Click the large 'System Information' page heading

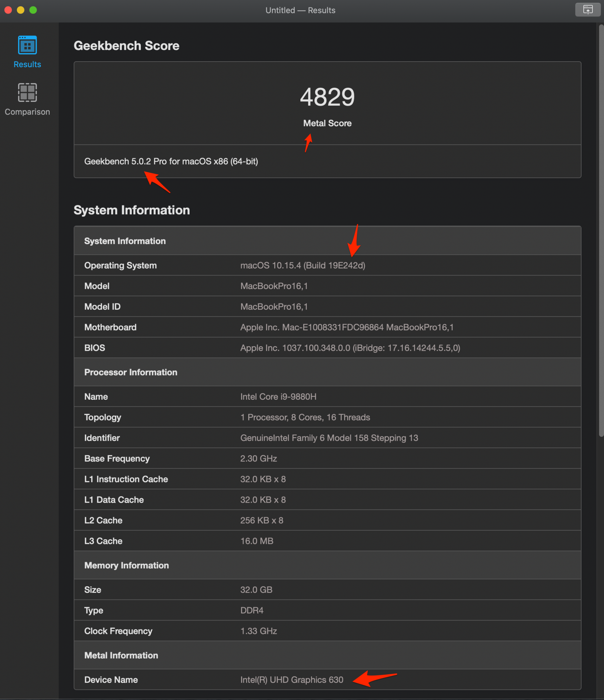pos(132,210)
